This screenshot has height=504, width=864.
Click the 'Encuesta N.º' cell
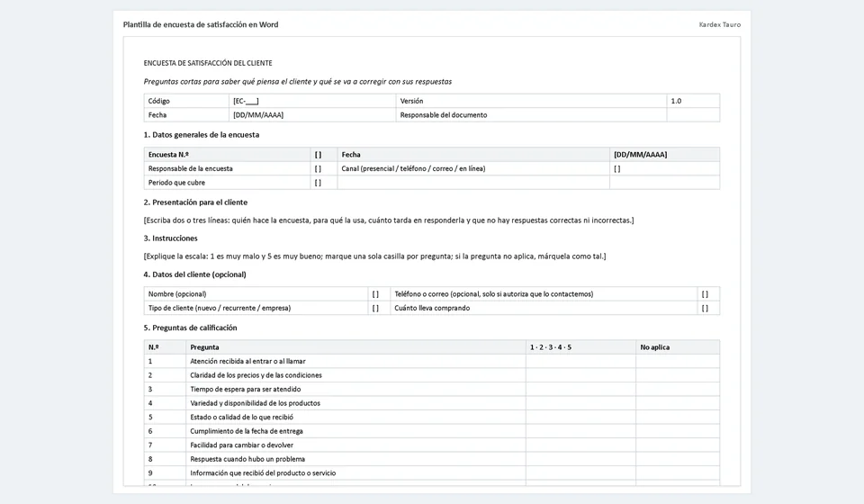click(x=227, y=155)
